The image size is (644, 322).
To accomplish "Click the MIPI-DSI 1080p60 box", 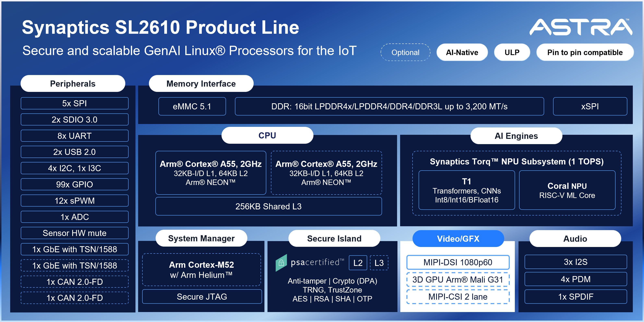I will (x=458, y=262).
